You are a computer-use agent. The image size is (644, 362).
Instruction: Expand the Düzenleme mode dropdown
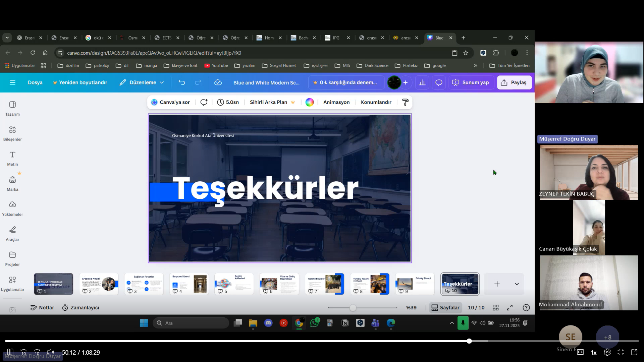(x=142, y=82)
